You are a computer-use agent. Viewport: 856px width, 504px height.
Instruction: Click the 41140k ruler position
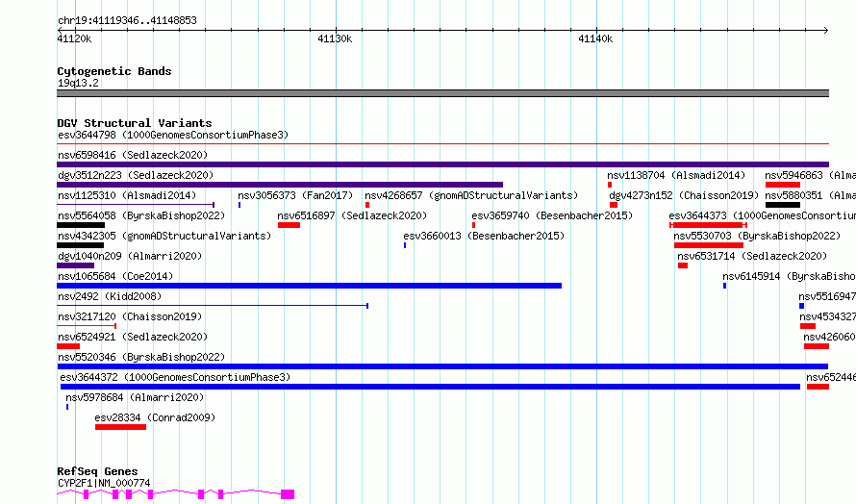click(595, 38)
